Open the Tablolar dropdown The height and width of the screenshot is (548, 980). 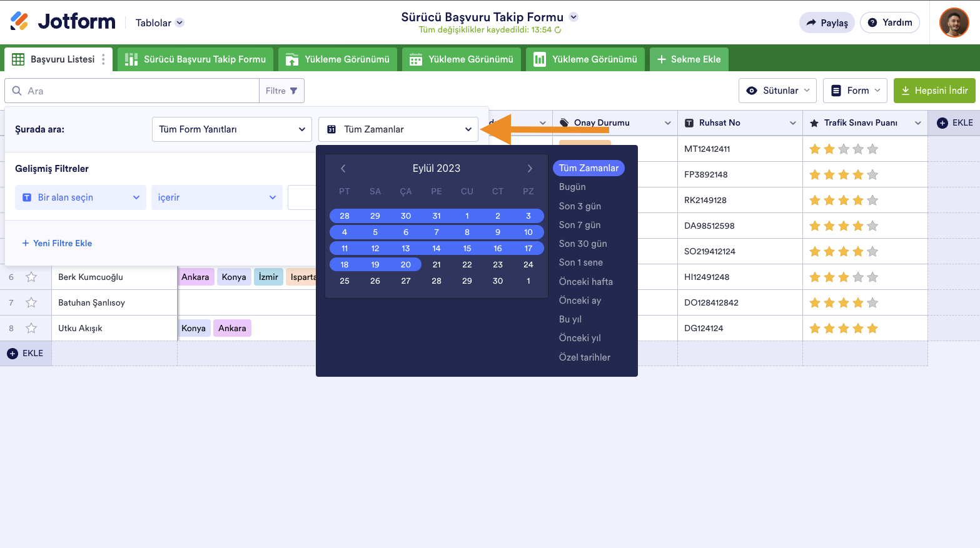[159, 22]
